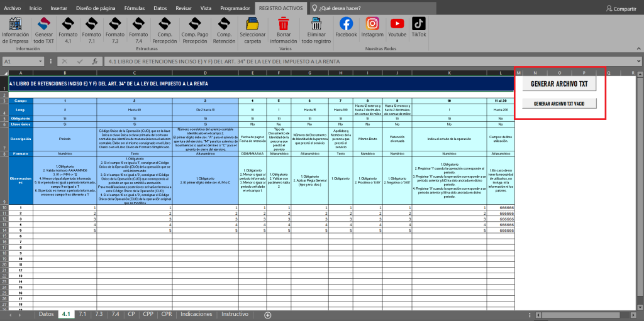Open Facebook link icon
Viewport: 644px width, 321px height.
point(347,27)
